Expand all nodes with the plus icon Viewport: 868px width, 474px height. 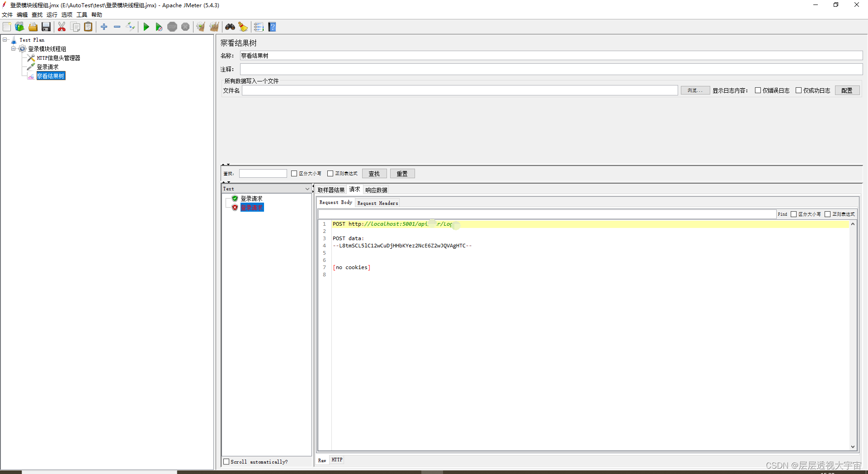[104, 27]
